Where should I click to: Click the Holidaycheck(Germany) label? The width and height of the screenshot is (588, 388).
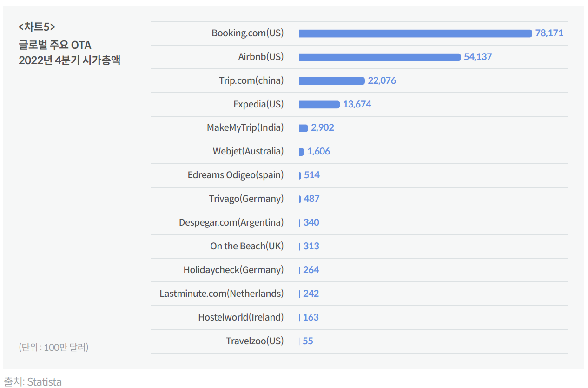233,270
